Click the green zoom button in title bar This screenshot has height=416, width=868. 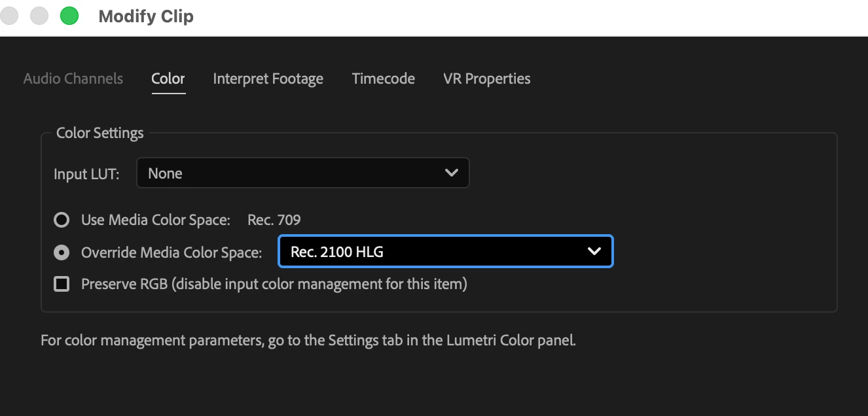pos(69,16)
